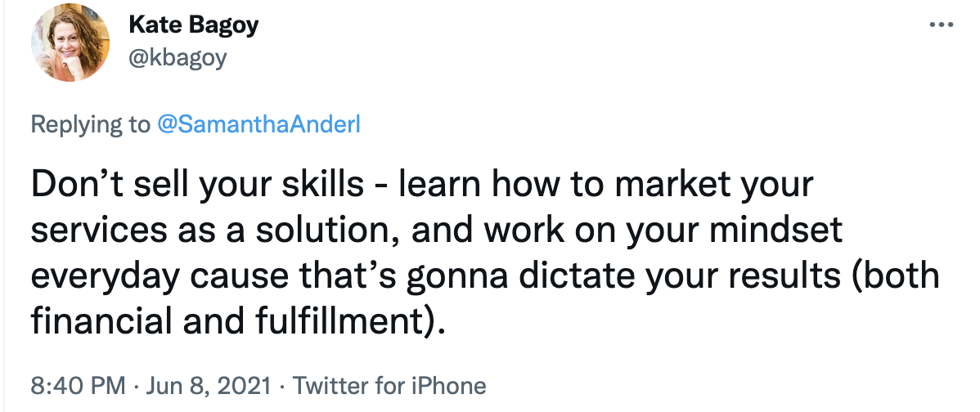The height and width of the screenshot is (412, 980).
Task: Click the word everyday in the tweet
Action: 106,277
